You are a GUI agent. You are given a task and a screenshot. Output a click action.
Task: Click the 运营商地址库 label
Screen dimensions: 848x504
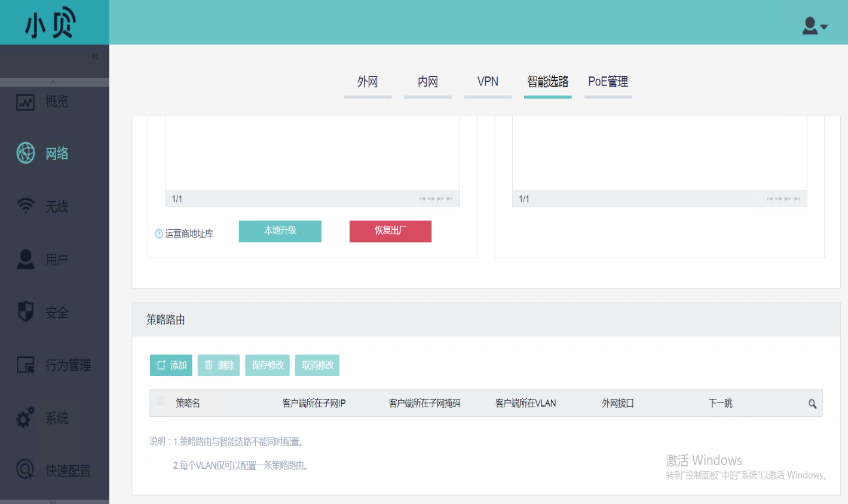coord(189,233)
